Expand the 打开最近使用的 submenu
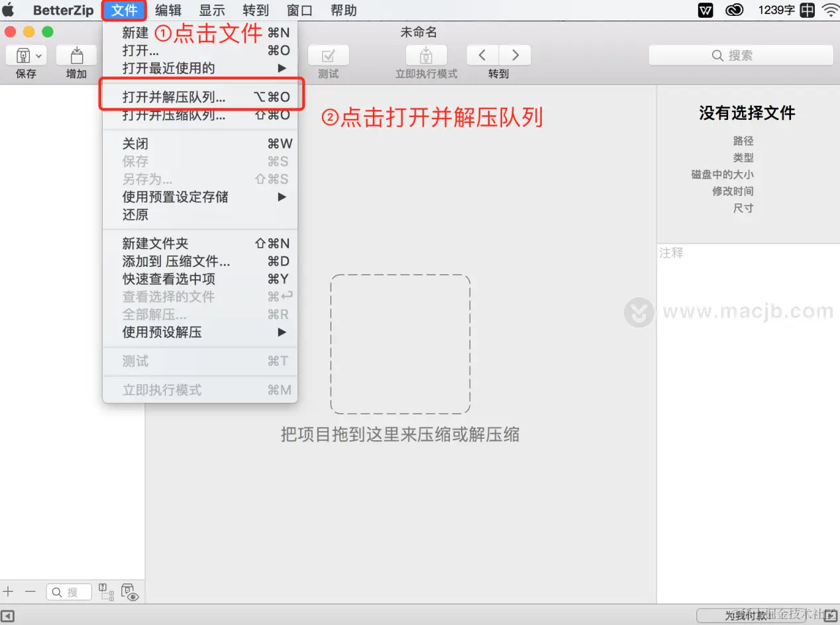The height and width of the screenshot is (625, 840). tap(200, 68)
